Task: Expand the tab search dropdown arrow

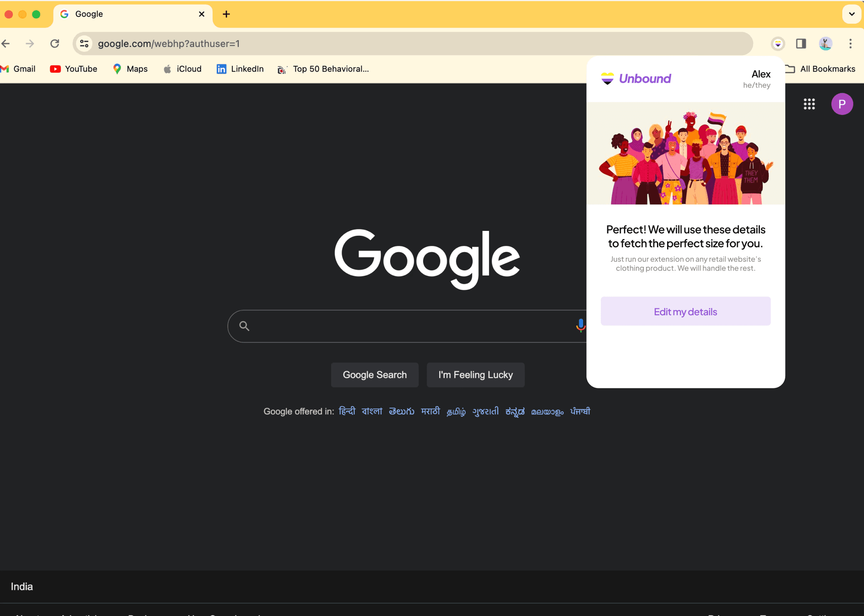Action: point(851,14)
